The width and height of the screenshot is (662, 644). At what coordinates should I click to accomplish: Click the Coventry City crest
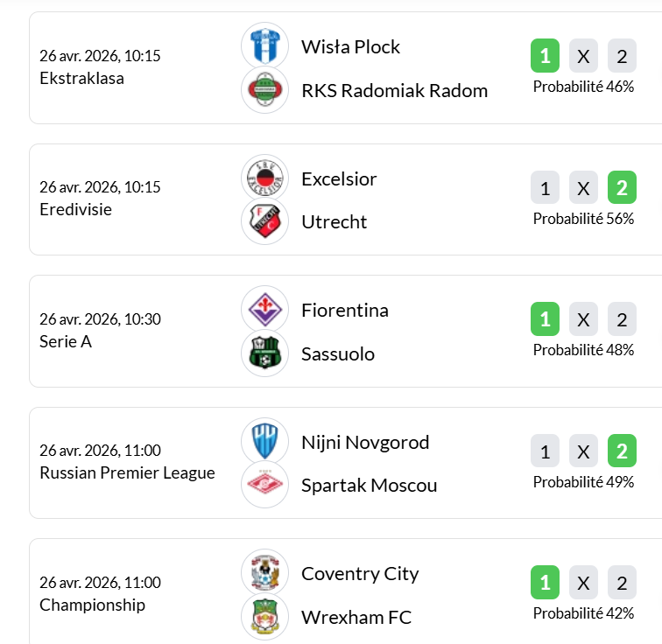[264, 573]
